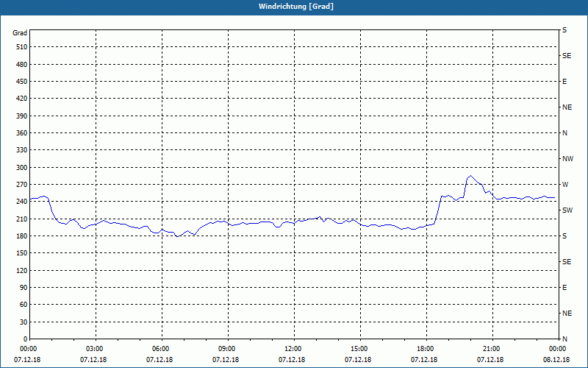Click the 390 y-axis tick label
Viewport: 588px width, 368px height.
click(22, 116)
